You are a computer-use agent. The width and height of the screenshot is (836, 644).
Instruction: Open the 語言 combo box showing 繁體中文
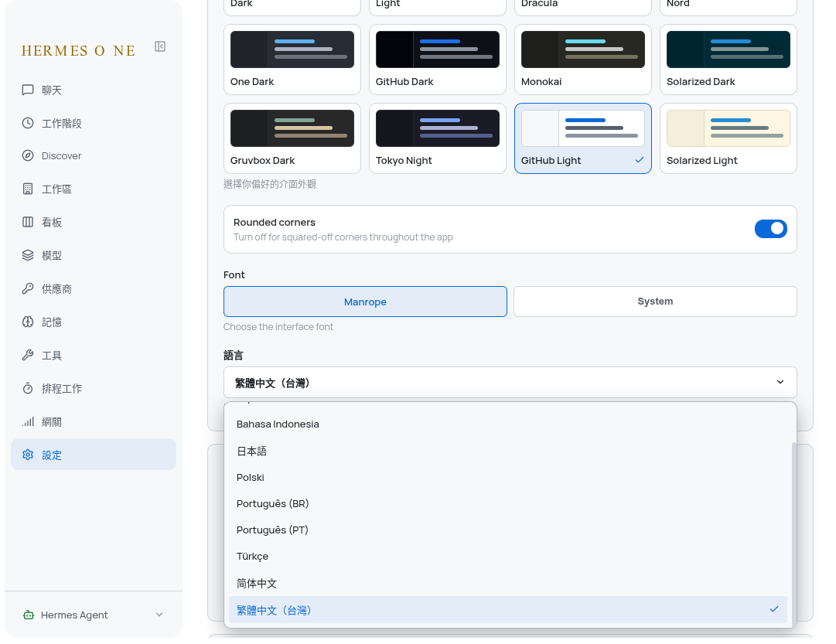tap(510, 382)
